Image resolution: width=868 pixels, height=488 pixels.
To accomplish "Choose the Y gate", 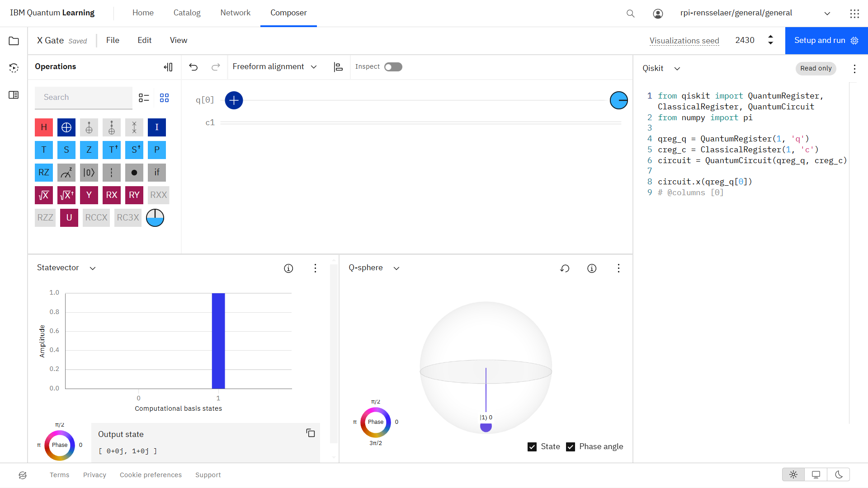I will click(89, 195).
